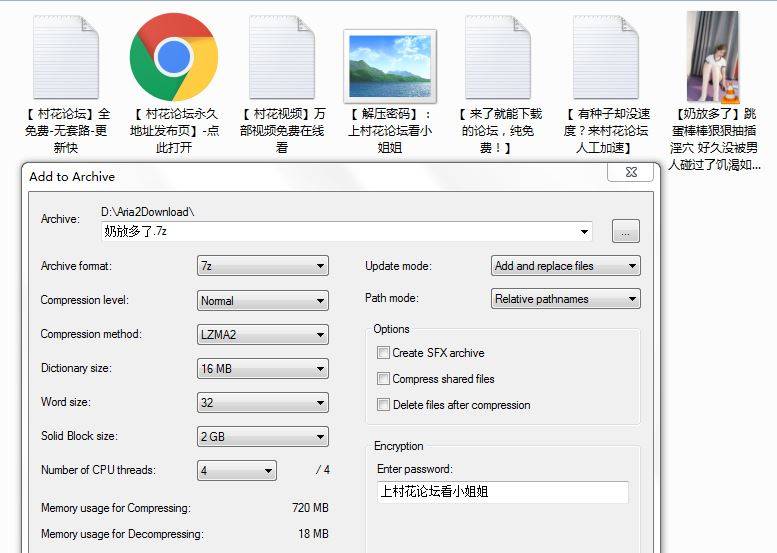The width and height of the screenshot is (777, 553).
Task: Click the Enter password input field
Action: (502, 492)
